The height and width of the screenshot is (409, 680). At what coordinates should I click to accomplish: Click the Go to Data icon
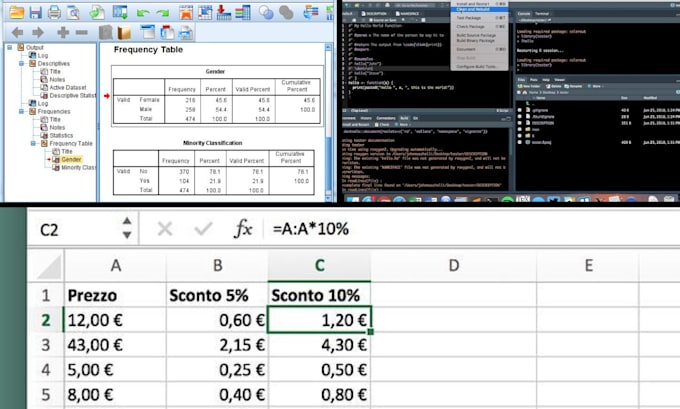pos(186,12)
